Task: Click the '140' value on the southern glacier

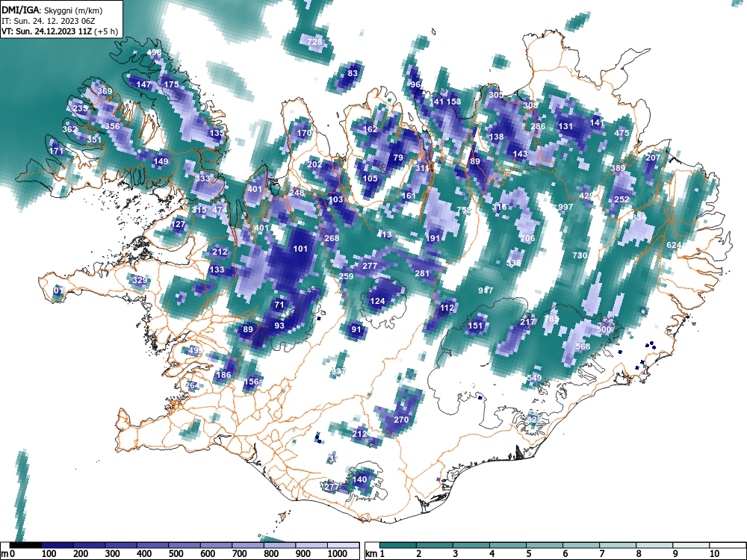Action: tap(360, 479)
